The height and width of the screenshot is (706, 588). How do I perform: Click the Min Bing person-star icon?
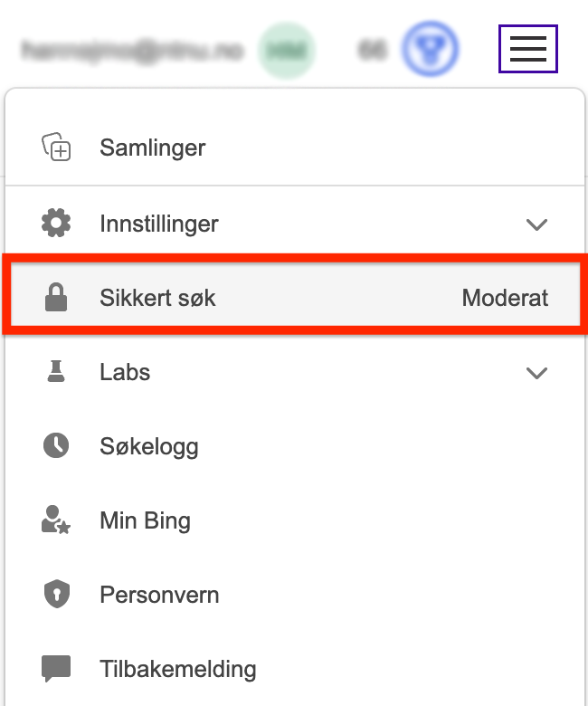coord(56,520)
